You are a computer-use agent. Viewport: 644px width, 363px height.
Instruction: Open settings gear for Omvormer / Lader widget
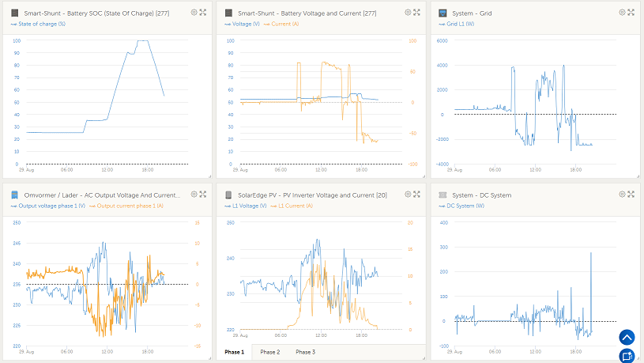194,194
